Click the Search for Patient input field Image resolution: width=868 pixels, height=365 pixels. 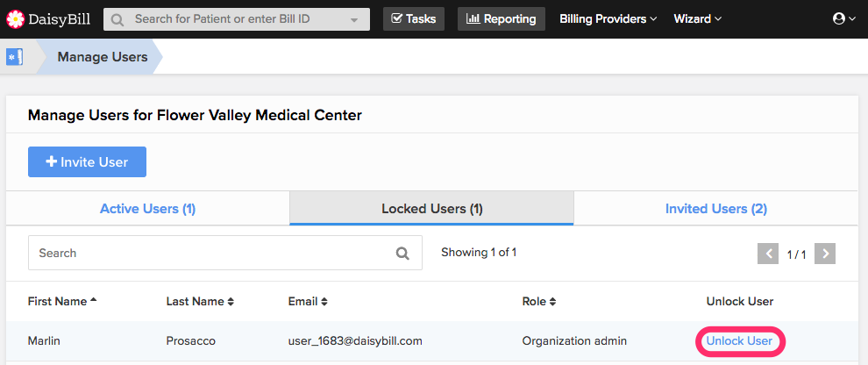pyautogui.click(x=228, y=18)
